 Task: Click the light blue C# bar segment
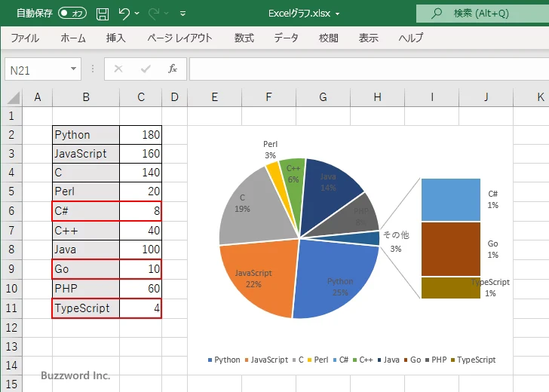coord(451,200)
